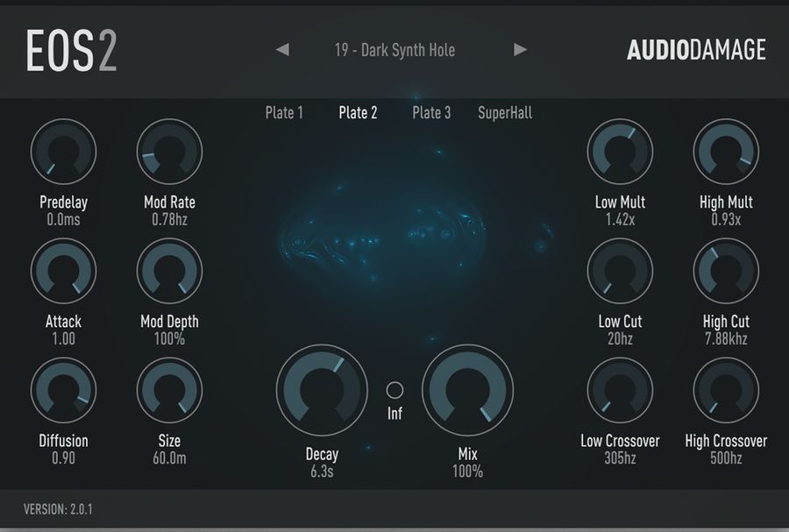Click the Low Mult knob
This screenshot has height=532, width=789.
pyautogui.click(x=621, y=151)
